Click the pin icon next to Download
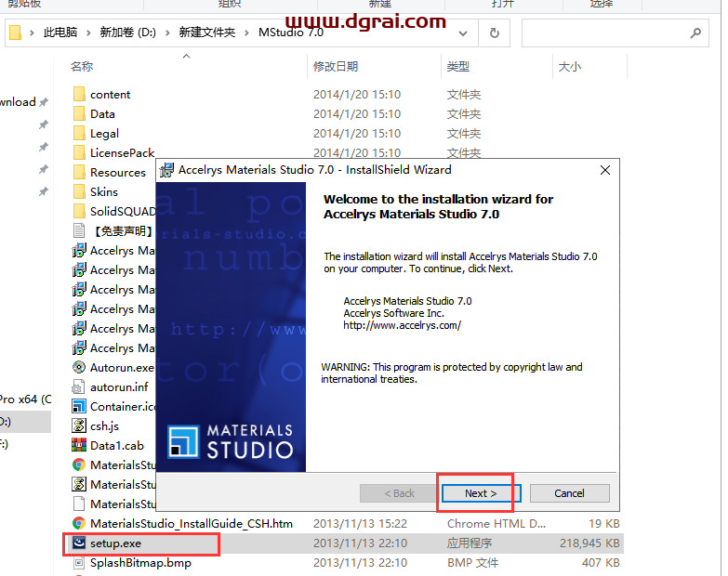 pos(43,102)
